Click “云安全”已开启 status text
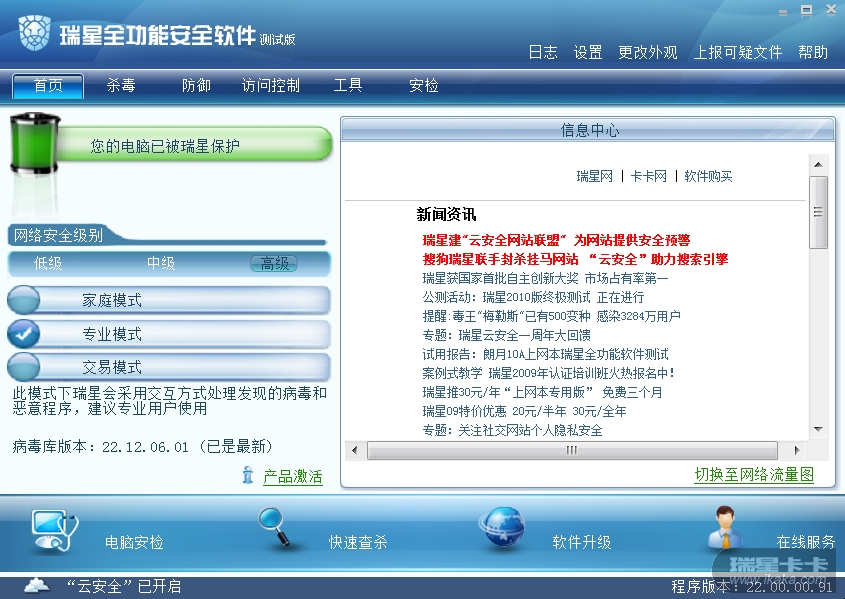Screen dimensions: 845x599 pos(124,586)
